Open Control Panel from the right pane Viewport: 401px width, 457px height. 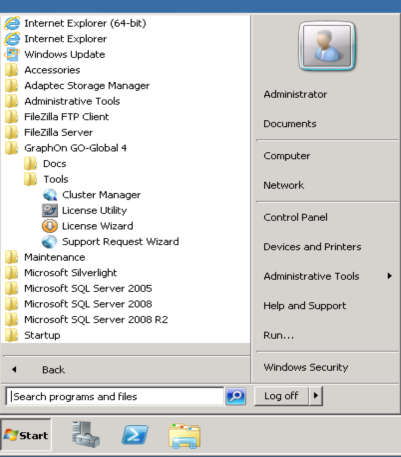(x=295, y=217)
